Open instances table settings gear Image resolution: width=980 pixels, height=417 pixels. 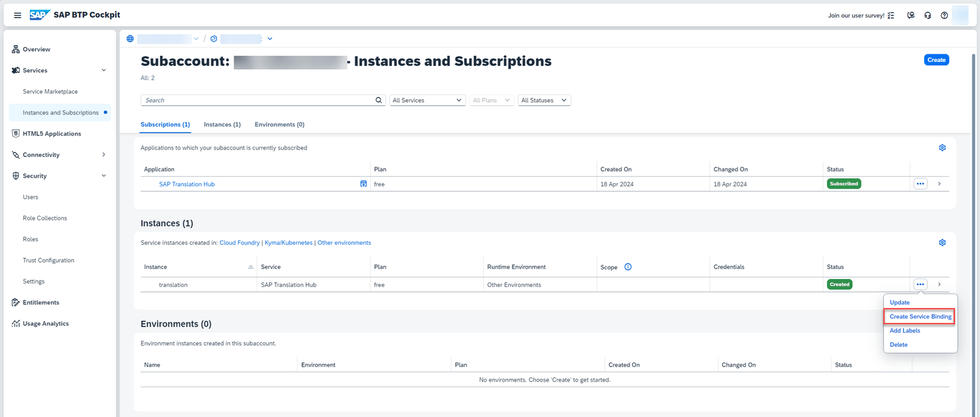[x=943, y=243]
